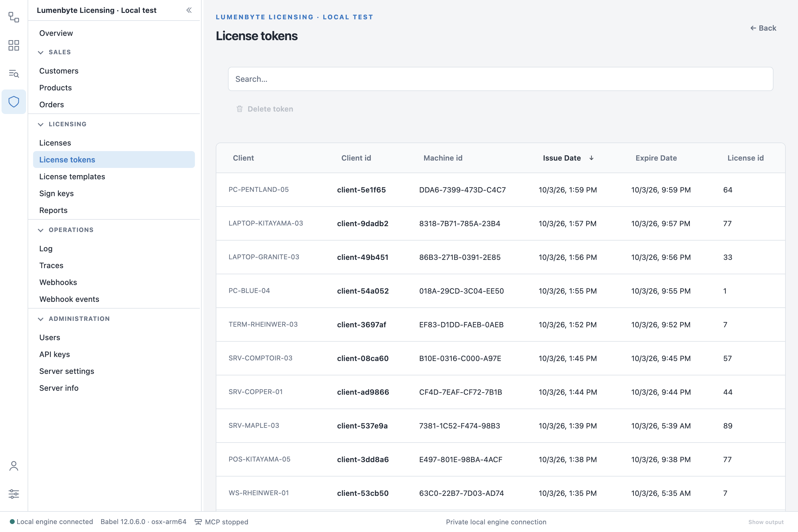Select the TERM-RHEINWER-03 row

(x=500, y=325)
